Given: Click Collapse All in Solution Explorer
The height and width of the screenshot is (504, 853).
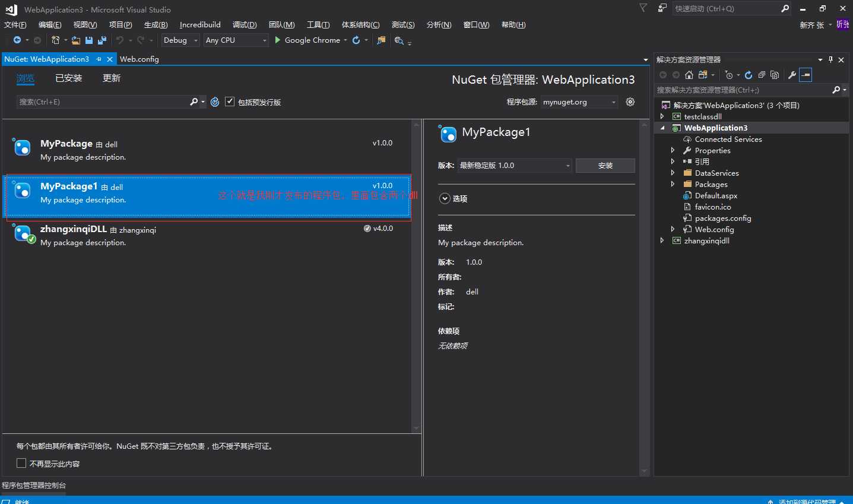Looking at the screenshot, I should click(762, 75).
